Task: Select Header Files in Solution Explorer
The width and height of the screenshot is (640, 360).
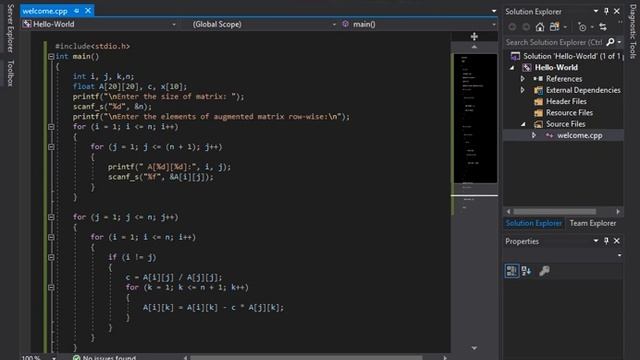Action: tap(566, 102)
